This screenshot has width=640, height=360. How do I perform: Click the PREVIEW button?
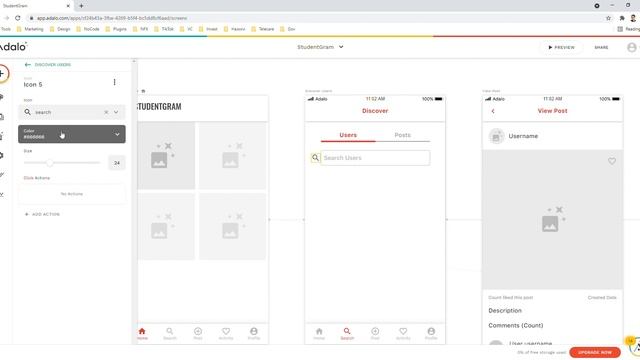coord(561,47)
